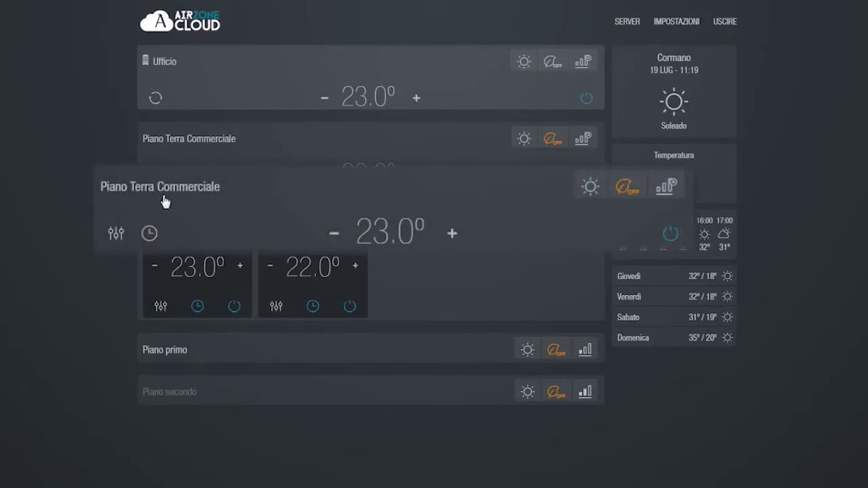
Task: Click speed icon in smaller Piano Terra Commerciale row
Action: pos(583,139)
